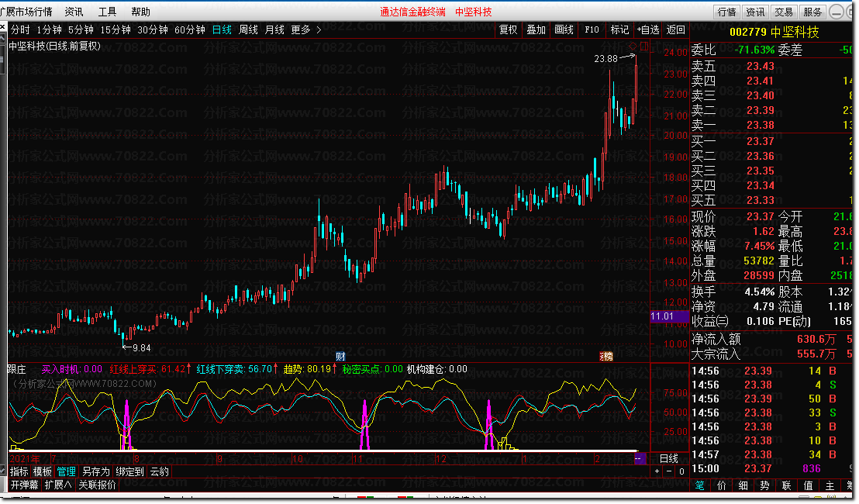Expand the 扩展∧ panel
Viewport: 859px width, 504px height.
(58, 485)
